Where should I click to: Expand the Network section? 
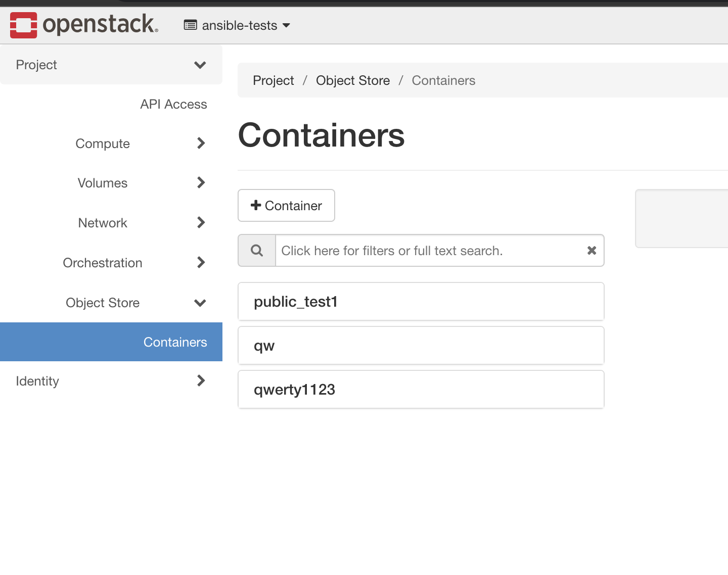(201, 222)
